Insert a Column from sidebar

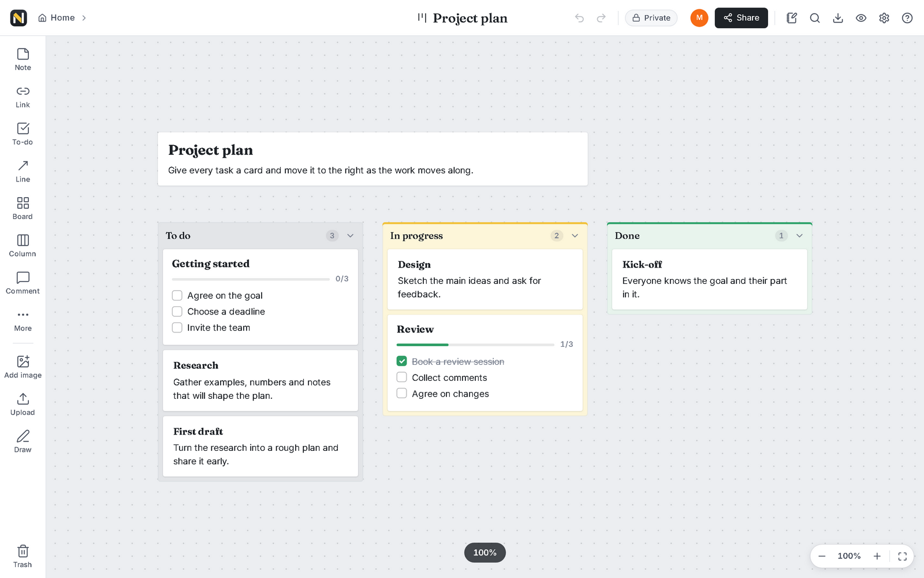pyautogui.click(x=23, y=246)
